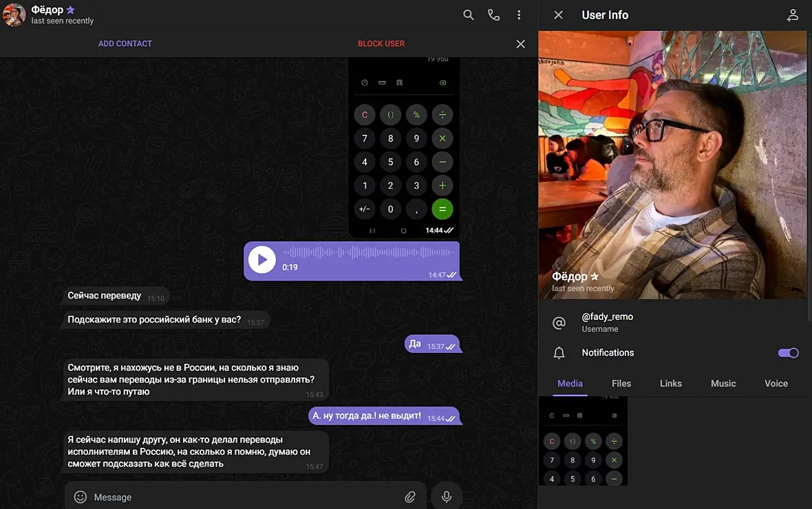The width and height of the screenshot is (812, 509).
Task: Dismiss the add contact / block user bar
Action: (x=520, y=44)
